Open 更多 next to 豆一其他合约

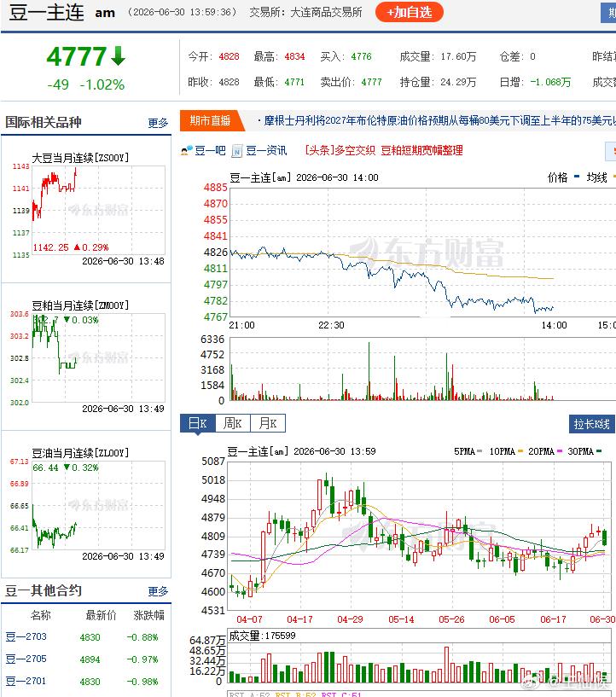[158, 591]
